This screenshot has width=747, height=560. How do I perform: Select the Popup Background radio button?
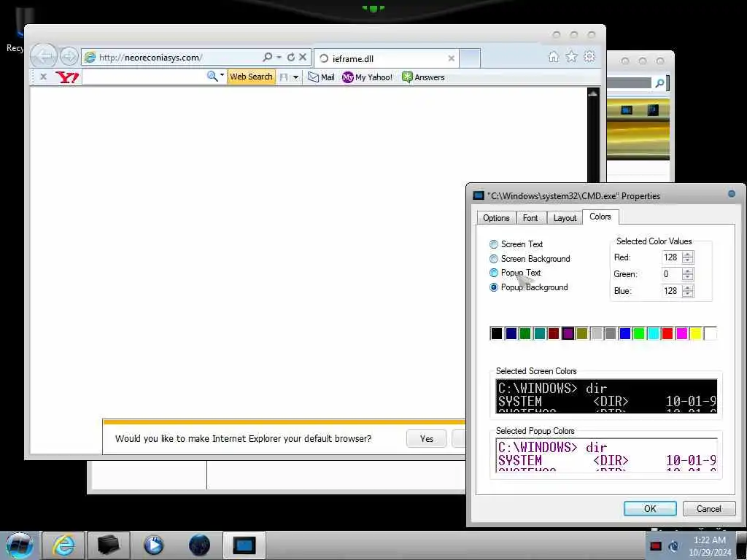494,287
